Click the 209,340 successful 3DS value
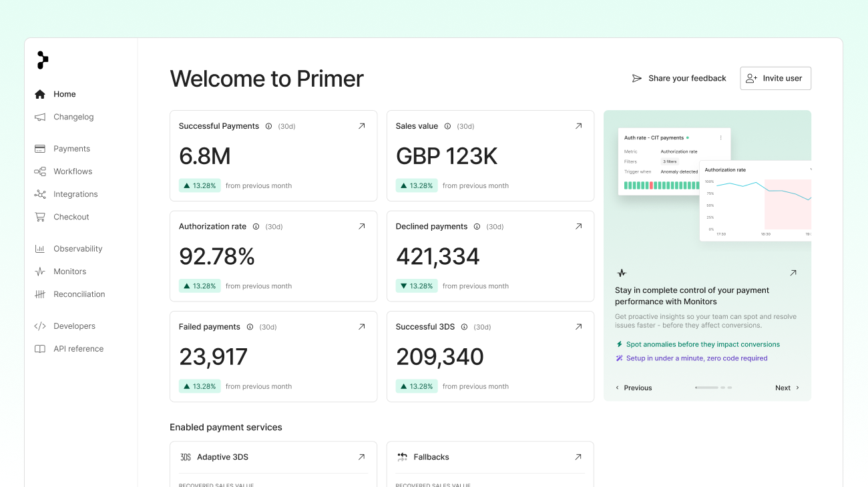This screenshot has height=487, width=868. click(x=440, y=357)
